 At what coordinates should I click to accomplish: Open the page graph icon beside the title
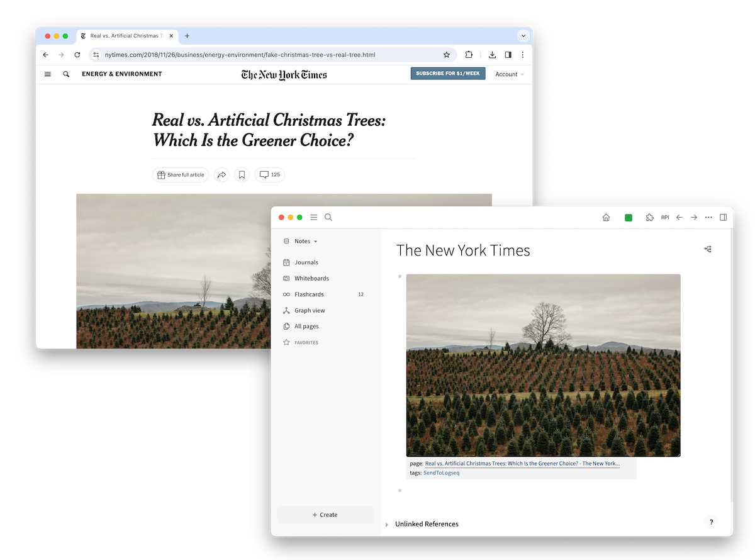[708, 249]
